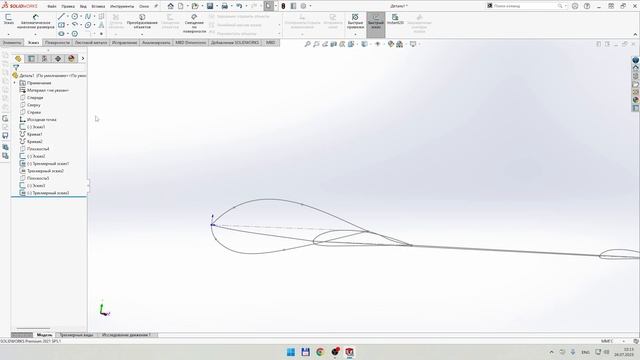Click the Home icon in title toolbar
The image size is (640, 360).
click(x=171, y=6)
